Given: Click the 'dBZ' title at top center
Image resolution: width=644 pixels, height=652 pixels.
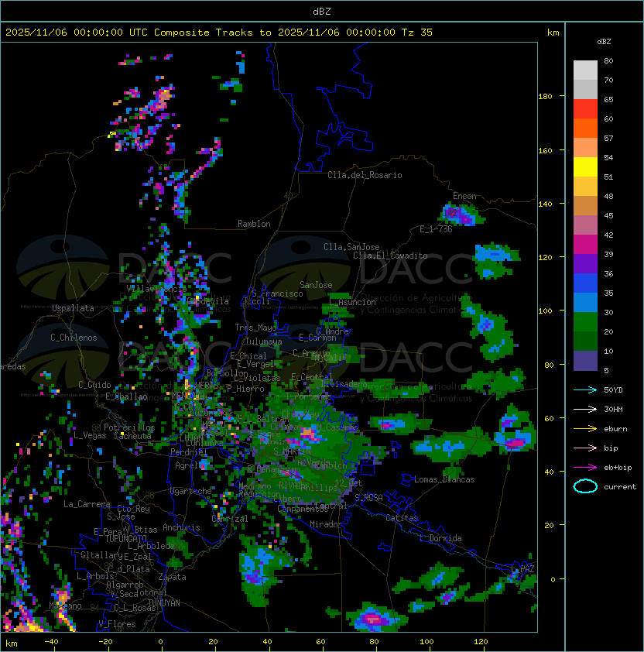Looking at the screenshot, I should [322, 12].
